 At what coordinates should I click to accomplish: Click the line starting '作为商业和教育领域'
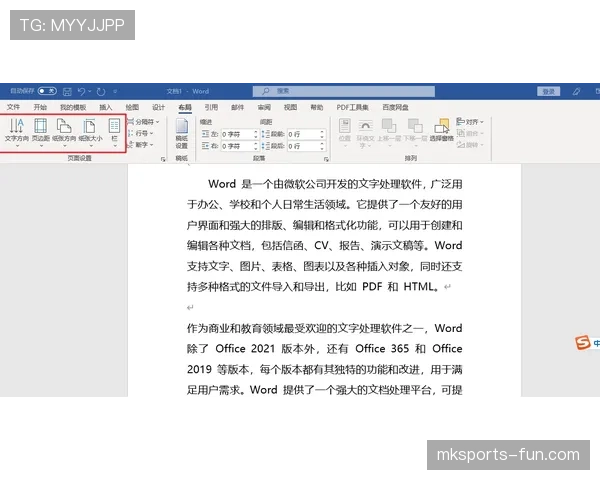click(x=324, y=328)
